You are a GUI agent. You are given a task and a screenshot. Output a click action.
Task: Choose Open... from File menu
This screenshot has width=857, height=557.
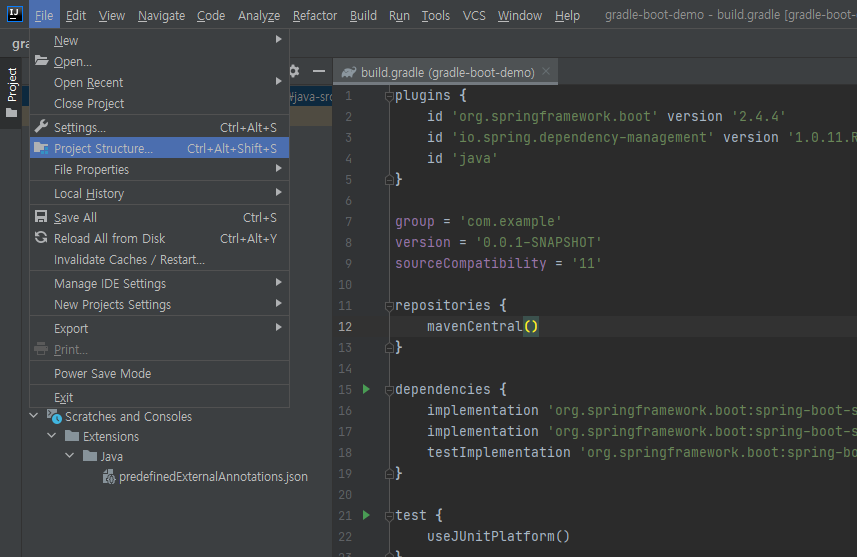click(x=159, y=62)
